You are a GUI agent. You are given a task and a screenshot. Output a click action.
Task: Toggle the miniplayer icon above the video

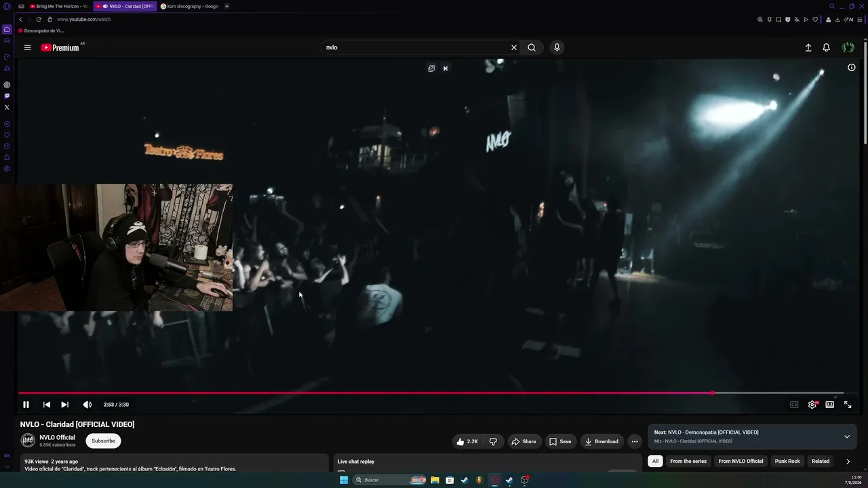tap(431, 68)
